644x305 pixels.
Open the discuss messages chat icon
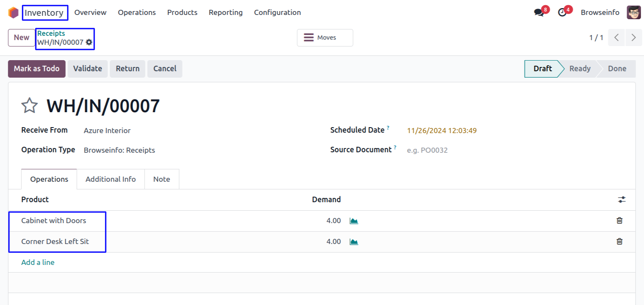[539, 12]
